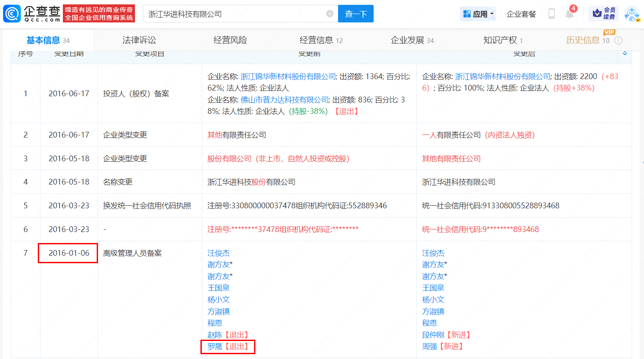Clear the search box with the X icon
This screenshot has width=644, height=359.
[330, 14]
